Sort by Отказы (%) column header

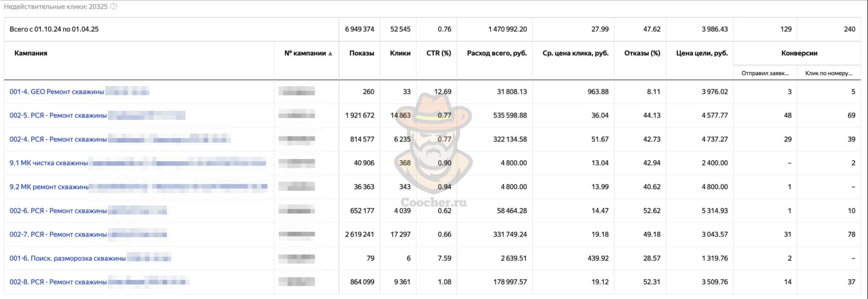click(642, 53)
